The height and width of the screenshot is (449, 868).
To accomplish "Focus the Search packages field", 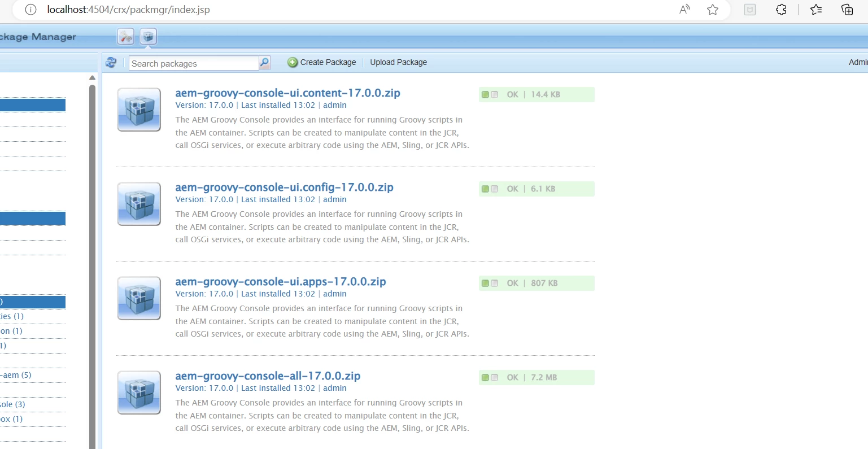I will [194, 63].
